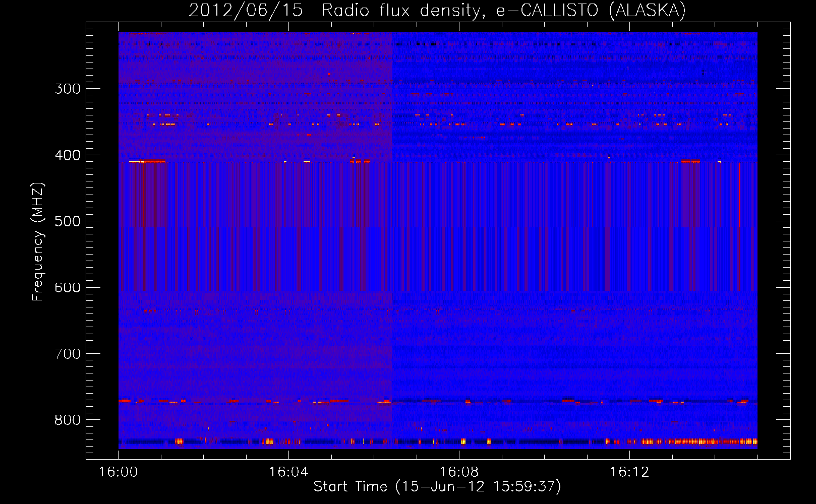
Task: Click the 16:08 time tick label
Action: pos(459,472)
